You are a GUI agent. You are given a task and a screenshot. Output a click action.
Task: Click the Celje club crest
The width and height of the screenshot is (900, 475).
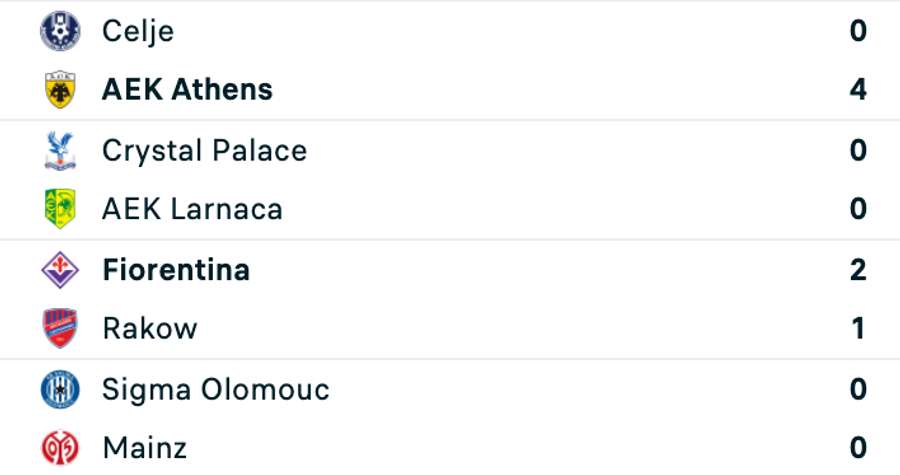[x=60, y=31]
